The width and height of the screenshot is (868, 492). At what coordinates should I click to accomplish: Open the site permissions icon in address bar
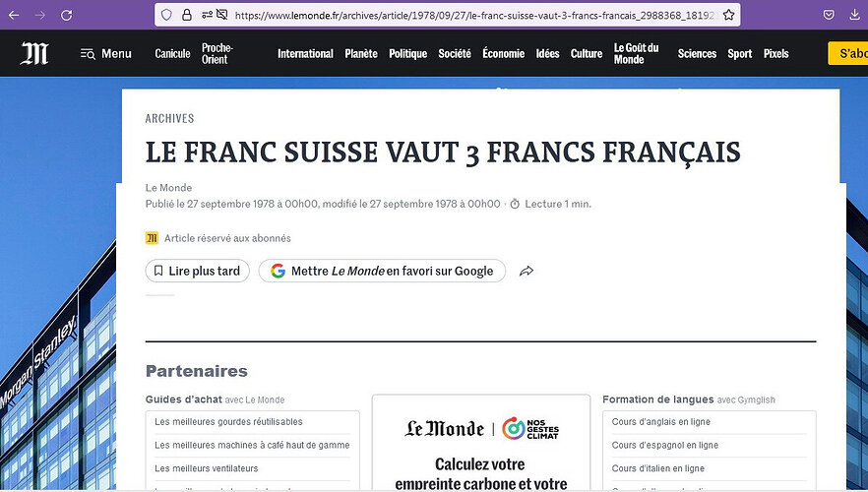coord(207,15)
